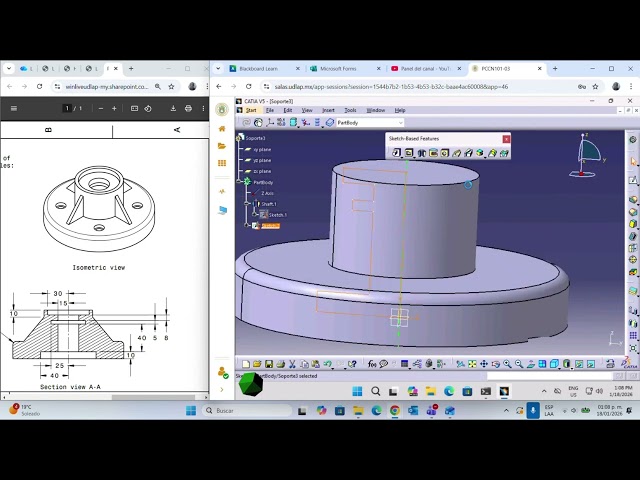640x480 pixels.
Task: Select the Groove tool in Sketch-Based Features
Action: coord(433,153)
